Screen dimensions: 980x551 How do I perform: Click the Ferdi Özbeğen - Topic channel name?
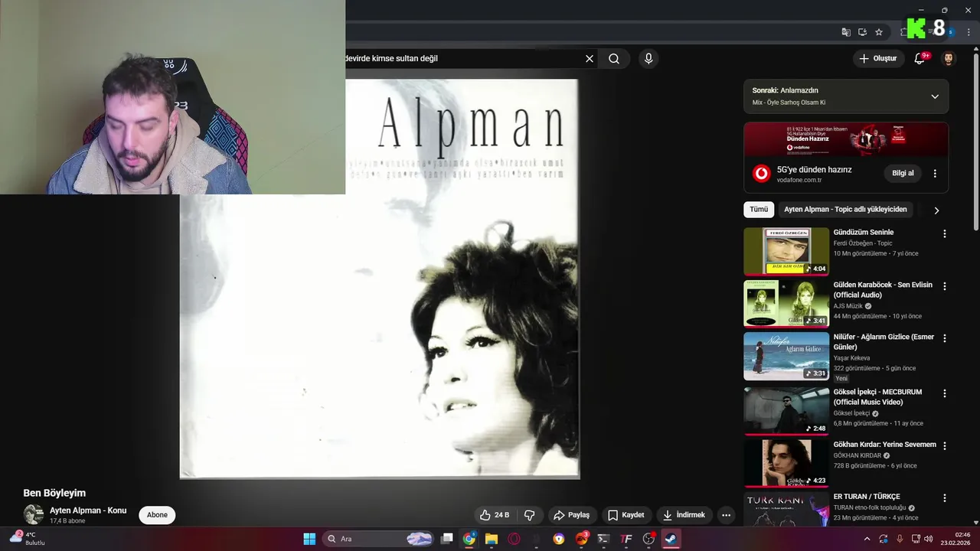click(863, 243)
